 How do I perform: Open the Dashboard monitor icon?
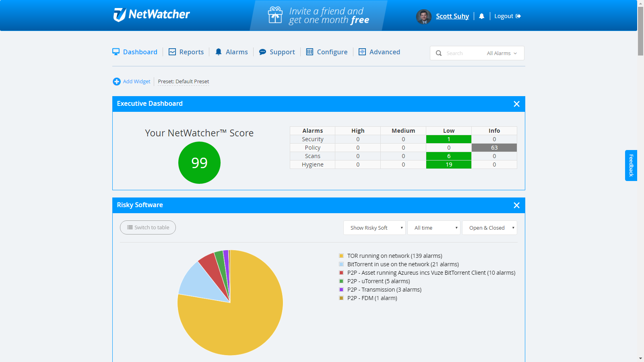pyautogui.click(x=116, y=51)
